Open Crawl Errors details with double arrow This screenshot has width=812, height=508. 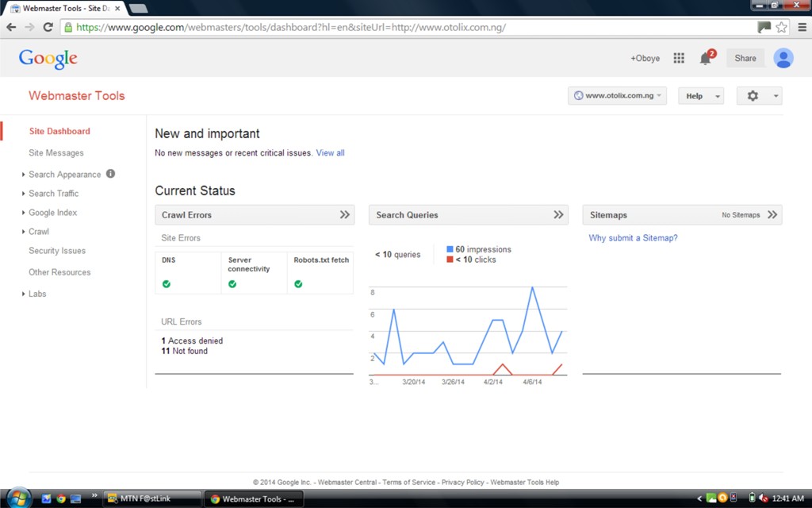[x=345, y=214]
